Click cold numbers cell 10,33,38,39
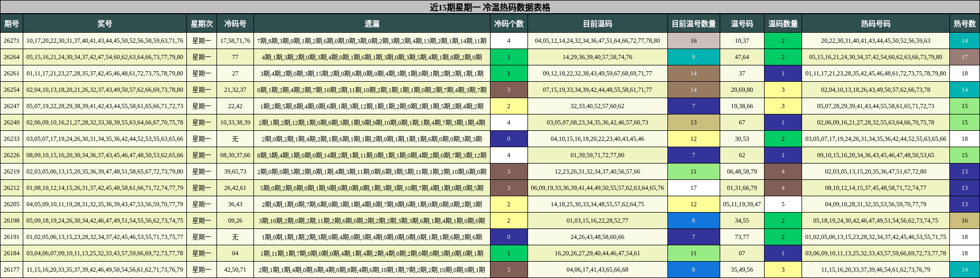Viewport: 980px width, 278px height. (235, 122)
